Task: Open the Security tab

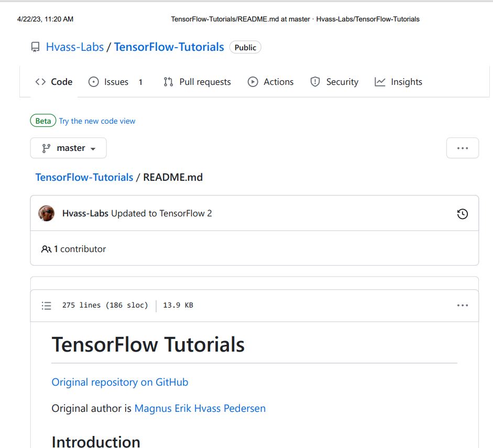Action: 334,82
